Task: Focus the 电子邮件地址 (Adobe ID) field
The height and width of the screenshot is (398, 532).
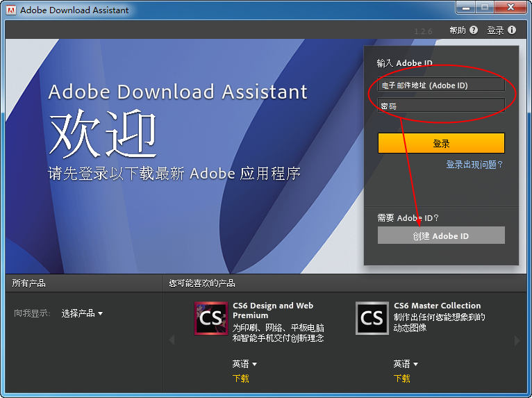Action: coord(441,85)
